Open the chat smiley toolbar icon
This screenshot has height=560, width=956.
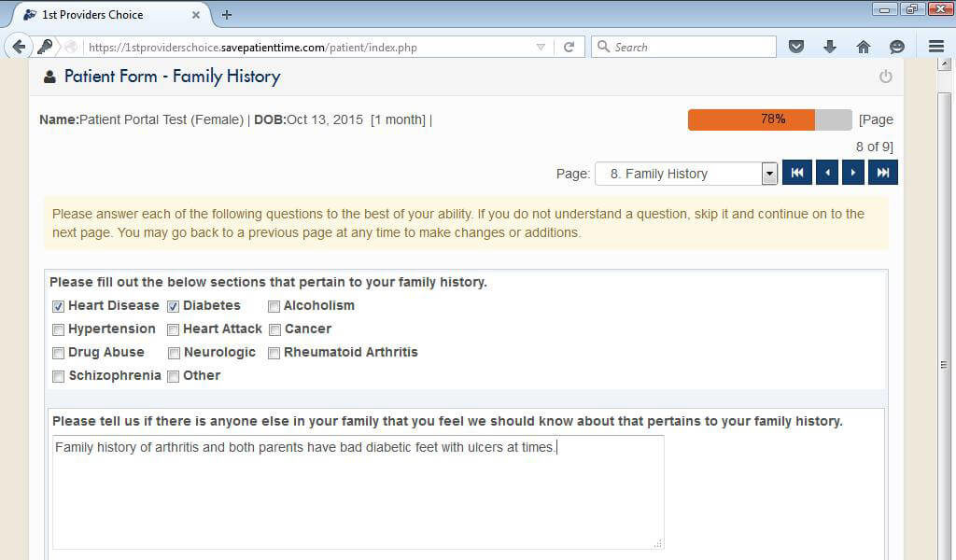coord(896,47)
